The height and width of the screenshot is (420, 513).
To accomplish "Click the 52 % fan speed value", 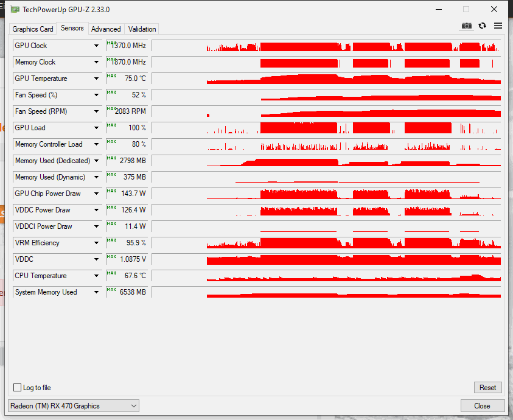I will (127, 95).
